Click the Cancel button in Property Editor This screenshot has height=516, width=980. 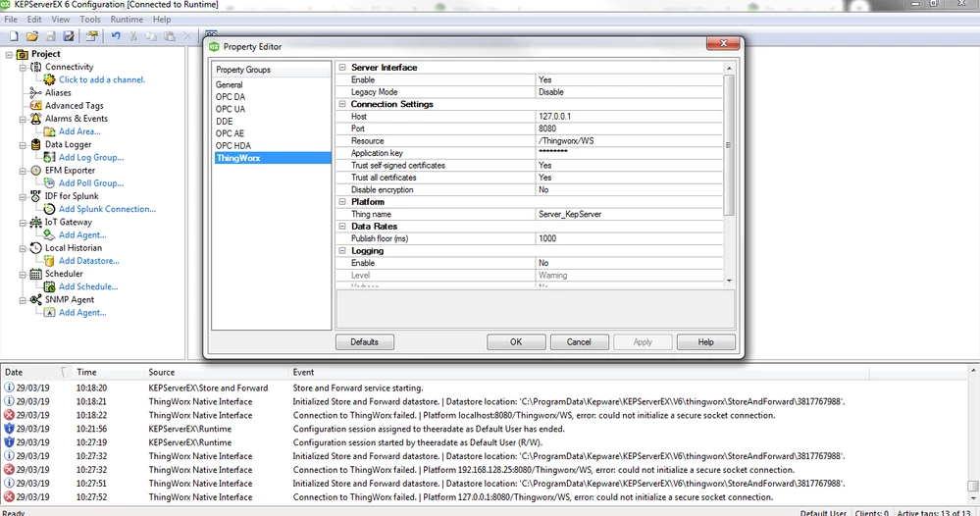(579, 342)
